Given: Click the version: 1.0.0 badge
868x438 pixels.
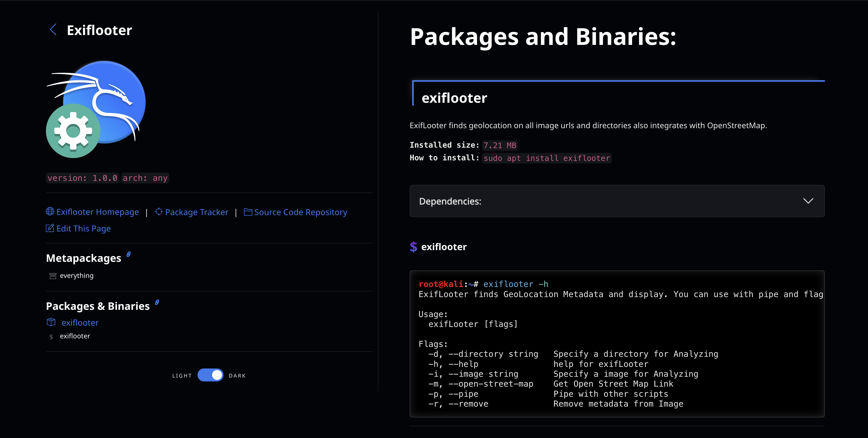Looking at the screenshot, I should [83, 178].
